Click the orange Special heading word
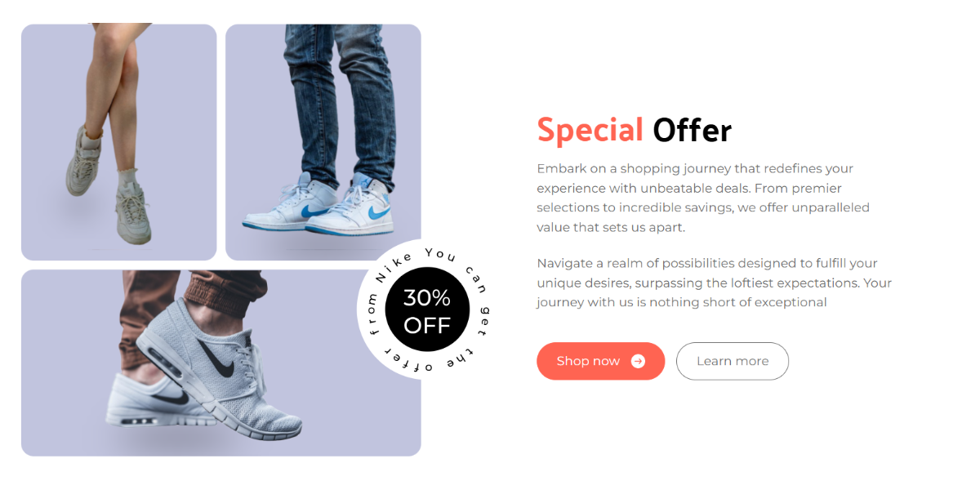The image size is (980, 481). [590, 130]
